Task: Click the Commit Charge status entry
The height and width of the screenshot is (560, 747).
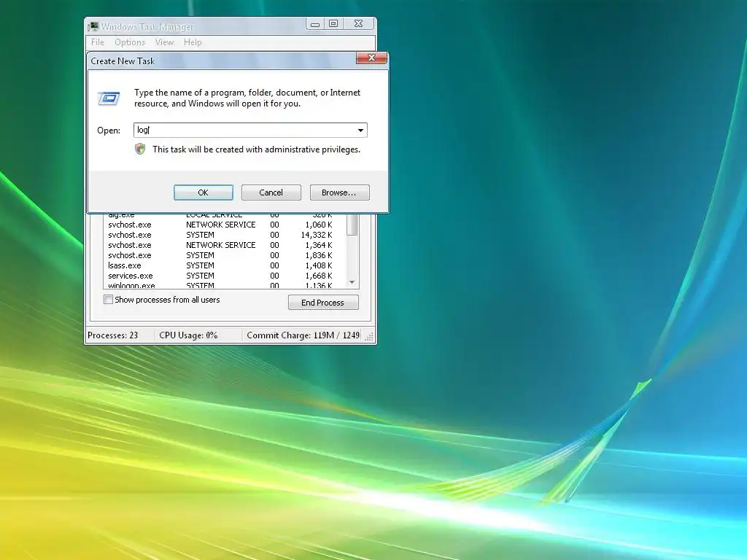Action: click(x=303, y=335)
